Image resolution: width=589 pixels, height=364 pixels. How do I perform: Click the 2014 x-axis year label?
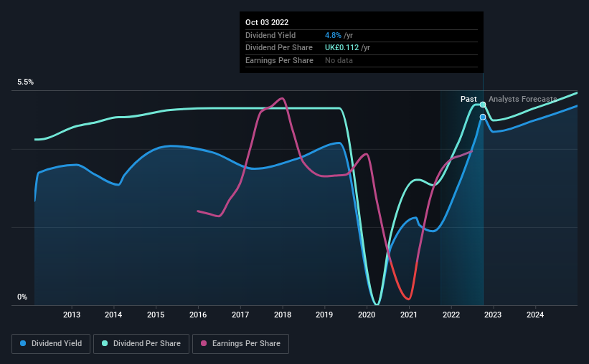[x=113, y=315]
